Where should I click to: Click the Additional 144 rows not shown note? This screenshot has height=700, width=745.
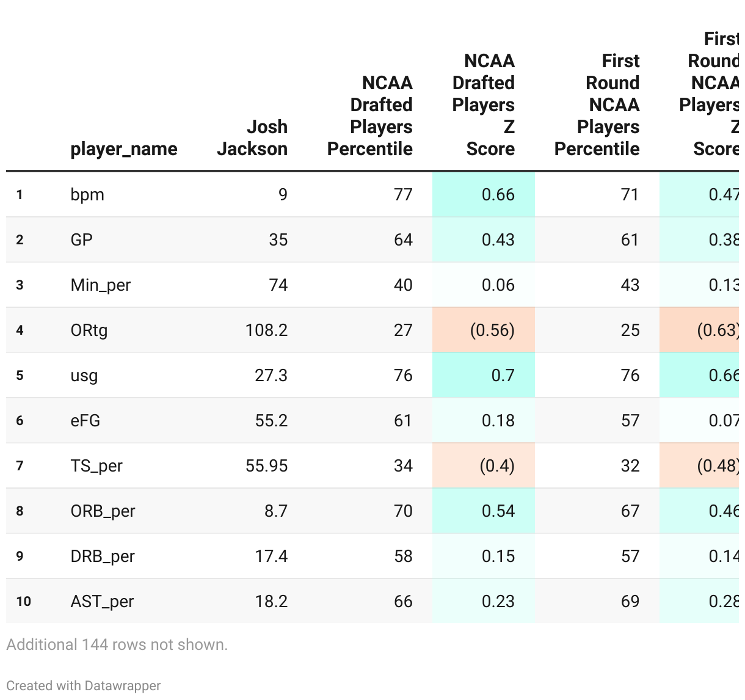point(117,645)
